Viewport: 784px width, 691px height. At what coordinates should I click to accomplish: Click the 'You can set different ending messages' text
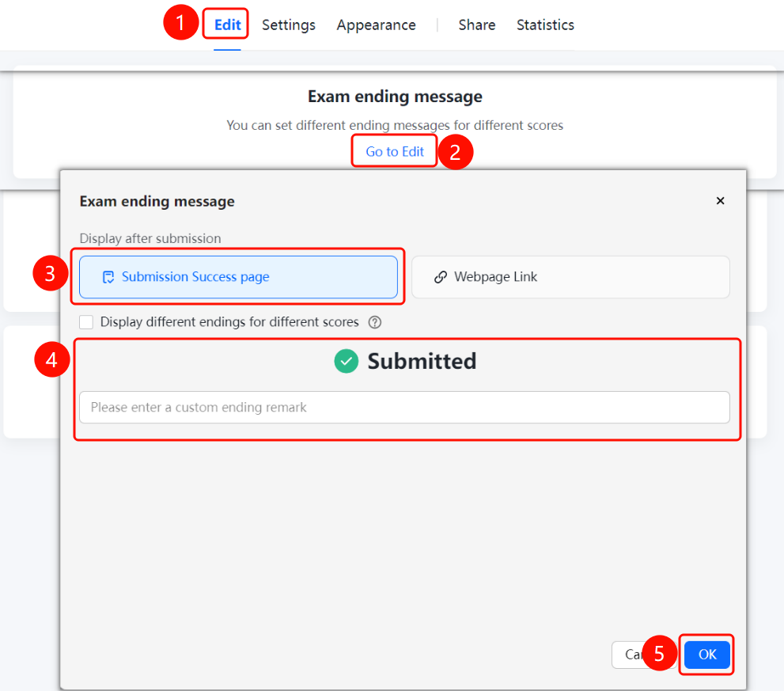[395, 125]
